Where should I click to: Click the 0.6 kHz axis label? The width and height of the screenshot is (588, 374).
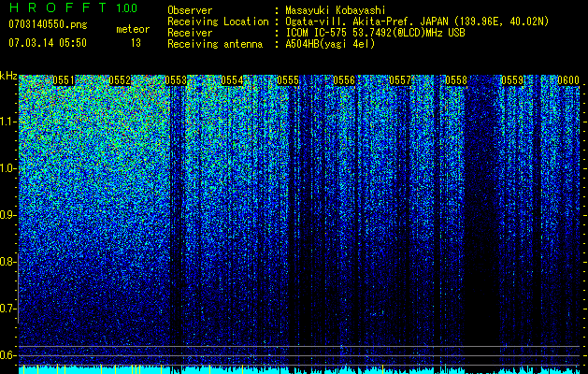(x=8, y=355)
